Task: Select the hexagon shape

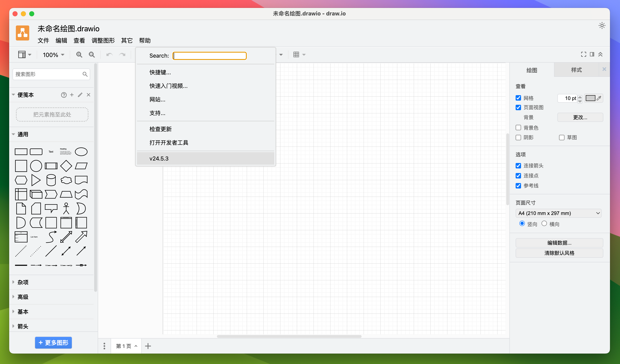Action: click(21, 180)
